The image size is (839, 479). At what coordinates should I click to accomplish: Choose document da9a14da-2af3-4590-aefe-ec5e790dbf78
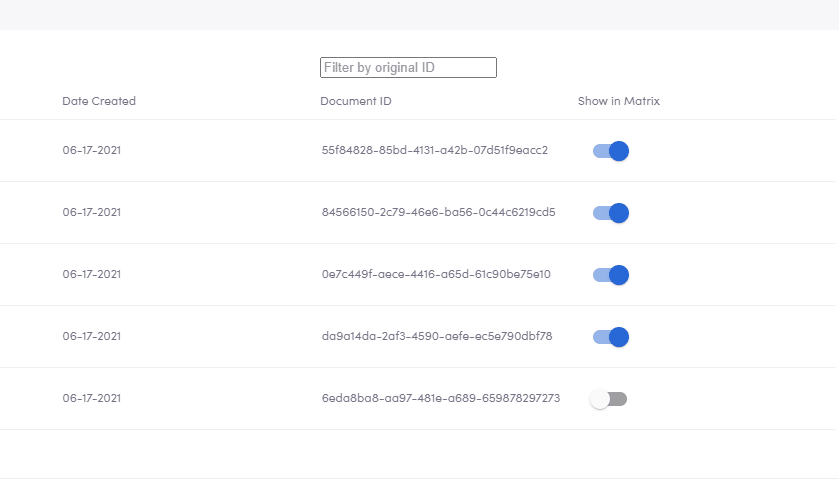[437, 337]
